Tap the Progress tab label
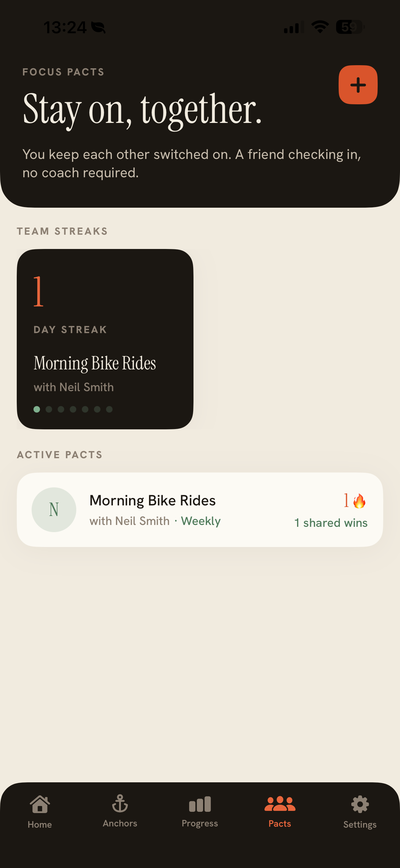 coord(200,824)
